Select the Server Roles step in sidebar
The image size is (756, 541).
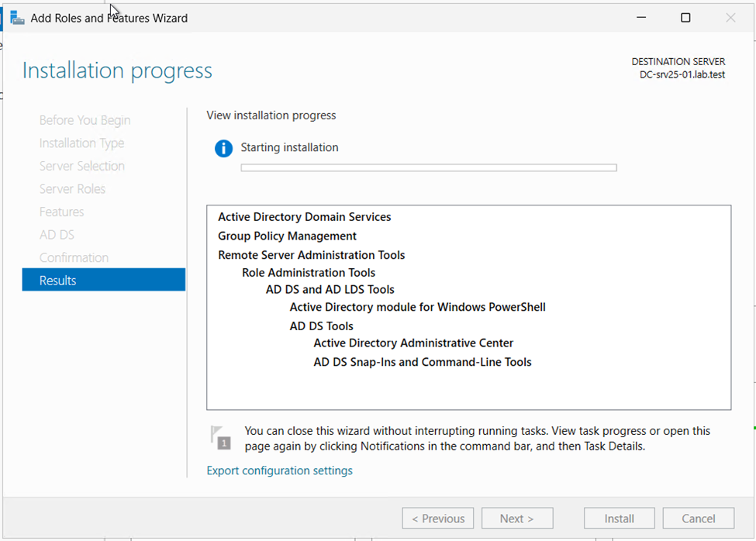(x=72, y=189)
